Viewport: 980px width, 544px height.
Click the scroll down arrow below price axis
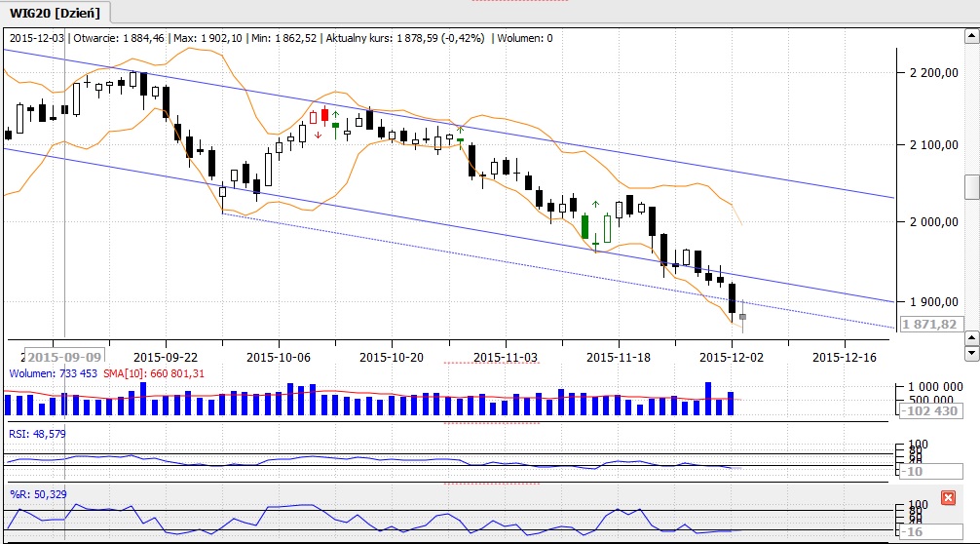[971, 352]
